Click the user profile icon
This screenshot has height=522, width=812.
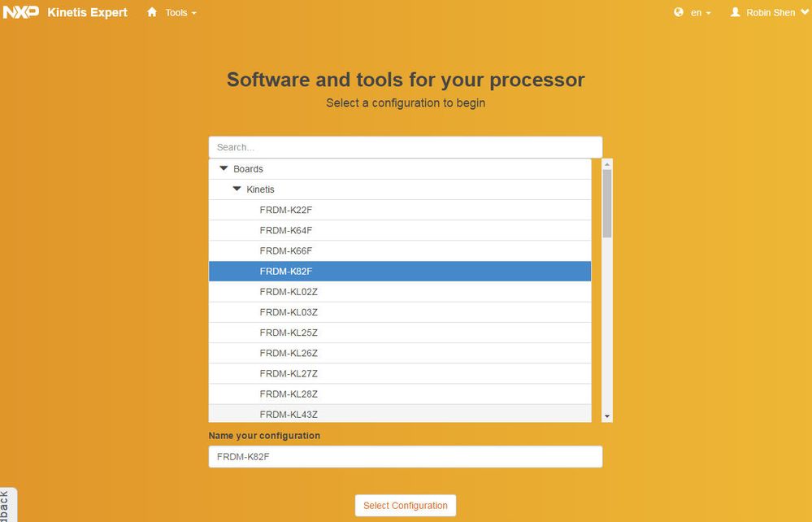735,12
